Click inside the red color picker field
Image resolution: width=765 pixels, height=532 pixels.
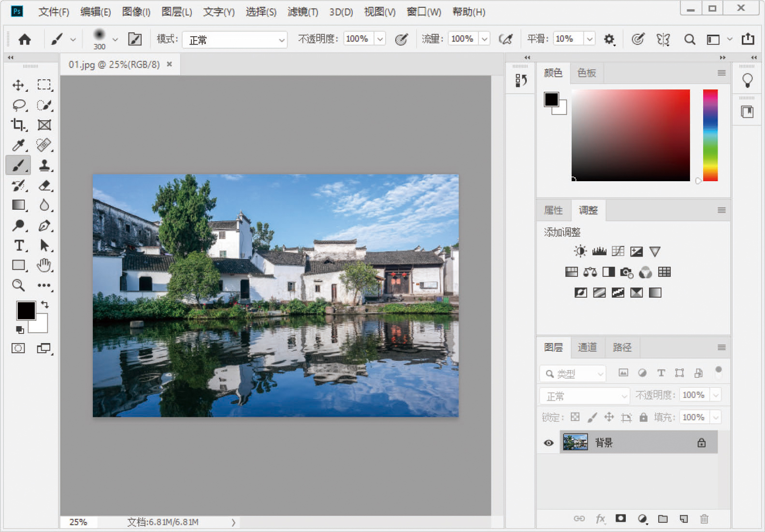pos(631,135)
